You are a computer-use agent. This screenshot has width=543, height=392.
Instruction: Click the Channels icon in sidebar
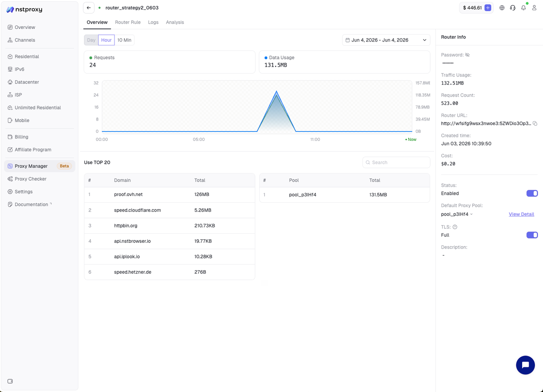coord(10,40)
